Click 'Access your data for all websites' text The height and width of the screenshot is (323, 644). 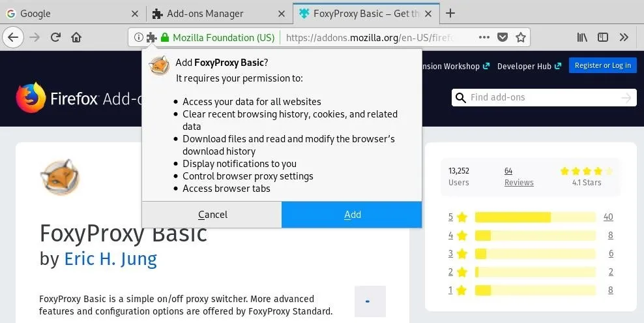tap(252, 102)
